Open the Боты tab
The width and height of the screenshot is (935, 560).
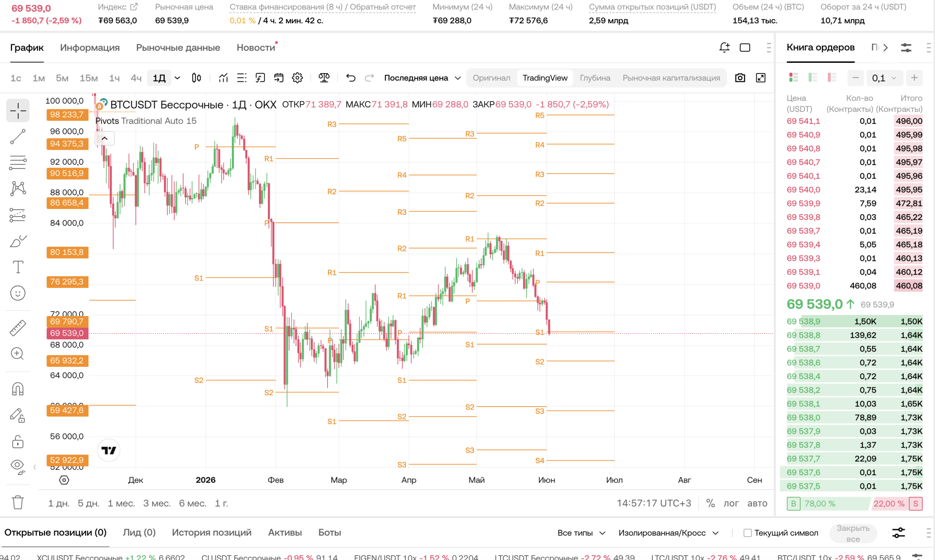click(x=330, y=533)
